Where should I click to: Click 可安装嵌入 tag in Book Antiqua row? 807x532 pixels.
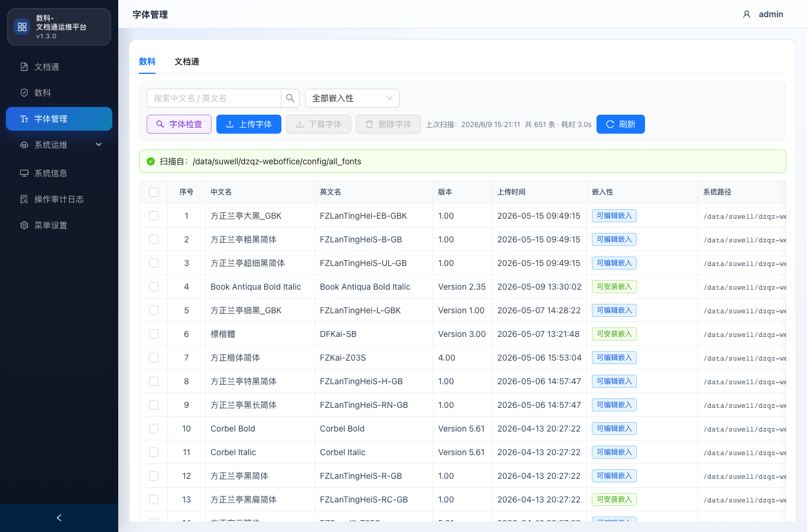(x=614, y=287)
